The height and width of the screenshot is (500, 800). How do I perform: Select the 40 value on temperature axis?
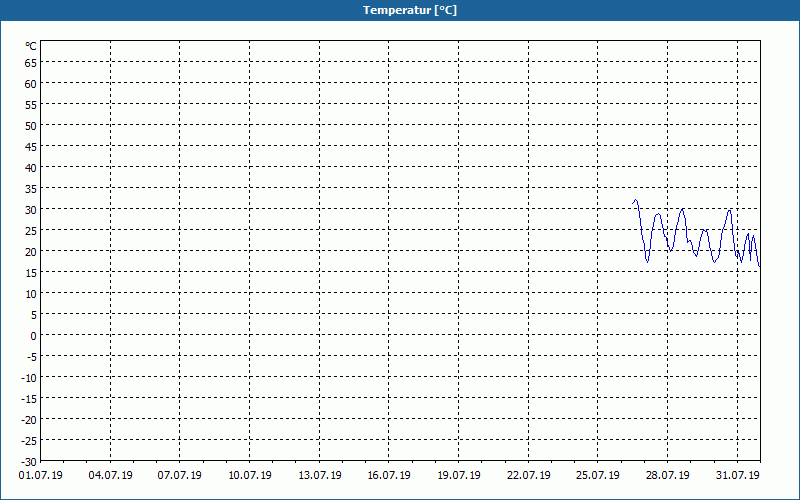(x=31, y=168)
